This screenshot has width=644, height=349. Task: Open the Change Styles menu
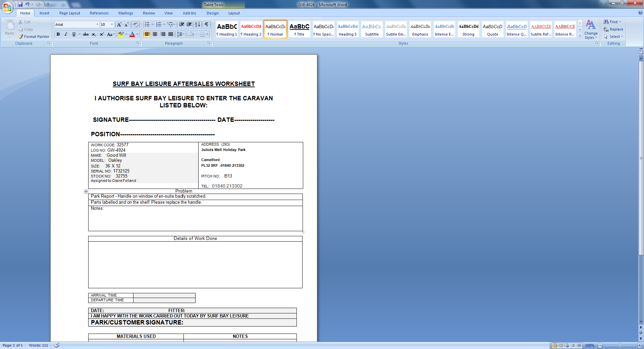(591, 30)
